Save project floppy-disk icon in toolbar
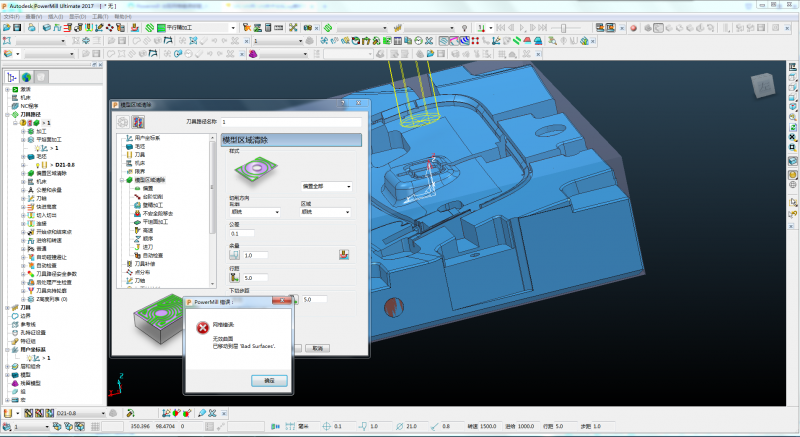Image resolution: width=800 pixels, height=437 pixels. click(x=17, y=28)
